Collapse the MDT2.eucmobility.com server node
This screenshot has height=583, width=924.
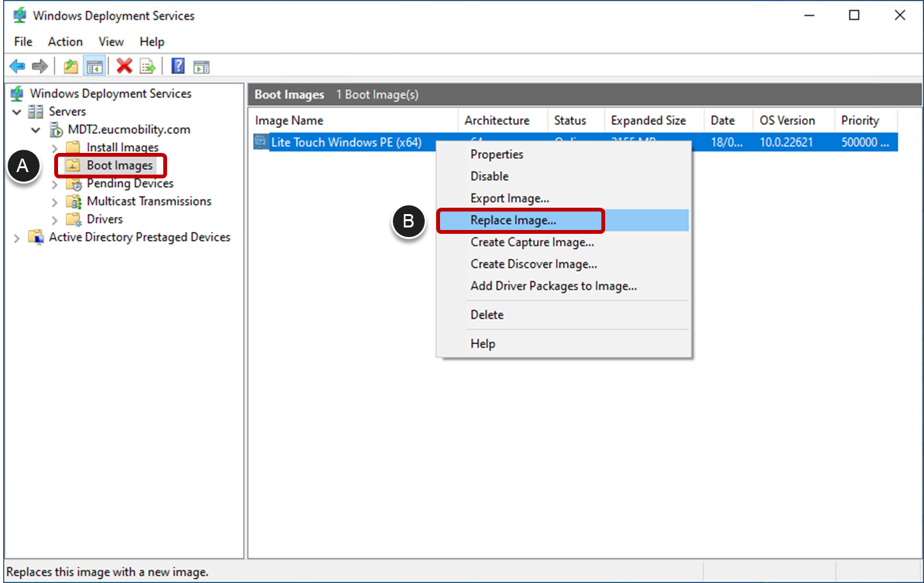[x=36, y=129]
